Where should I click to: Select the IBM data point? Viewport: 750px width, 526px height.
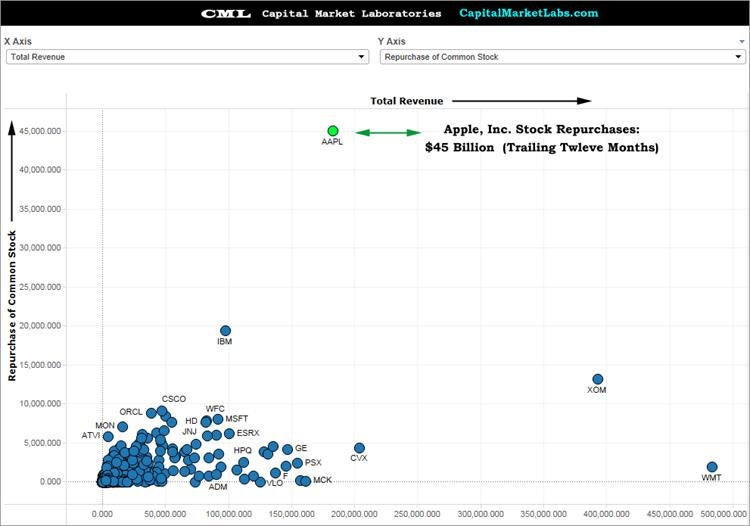coord(225,330)
